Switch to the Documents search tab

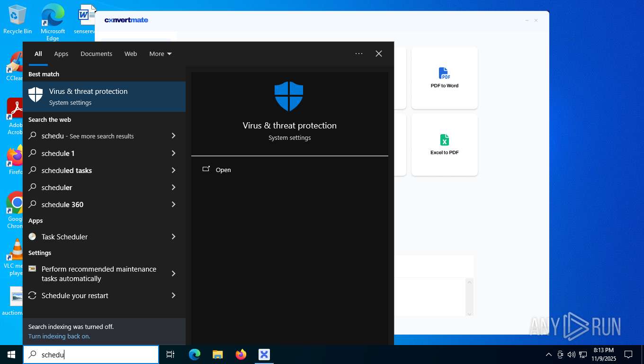(x=96, y=54)
